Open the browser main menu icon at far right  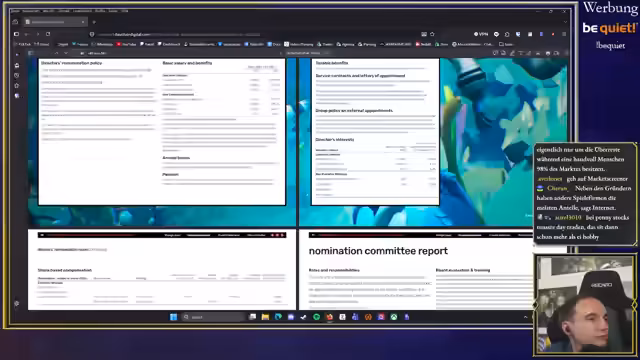[564, 34]
